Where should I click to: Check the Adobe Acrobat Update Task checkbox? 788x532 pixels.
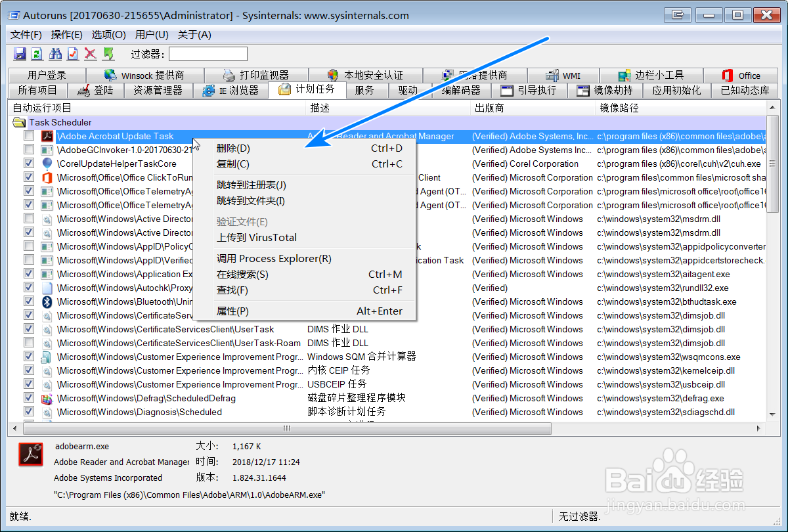pyautogui.click(x=29, y=136)
